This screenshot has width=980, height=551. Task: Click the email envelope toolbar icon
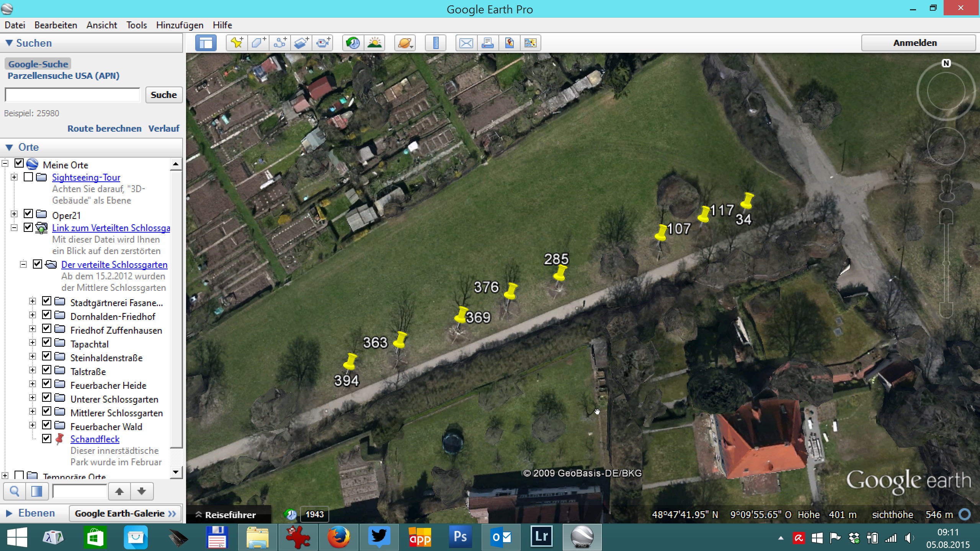(466, 43)
